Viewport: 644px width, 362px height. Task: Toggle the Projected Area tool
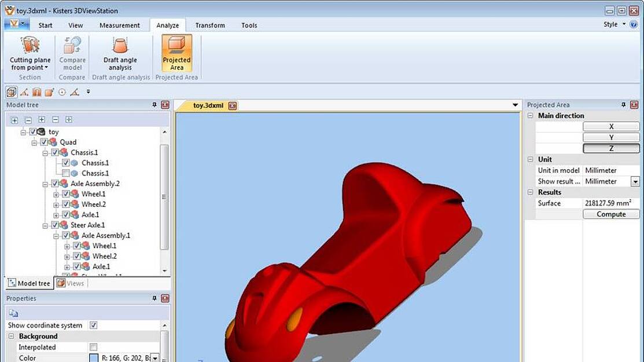coord(176,53)
